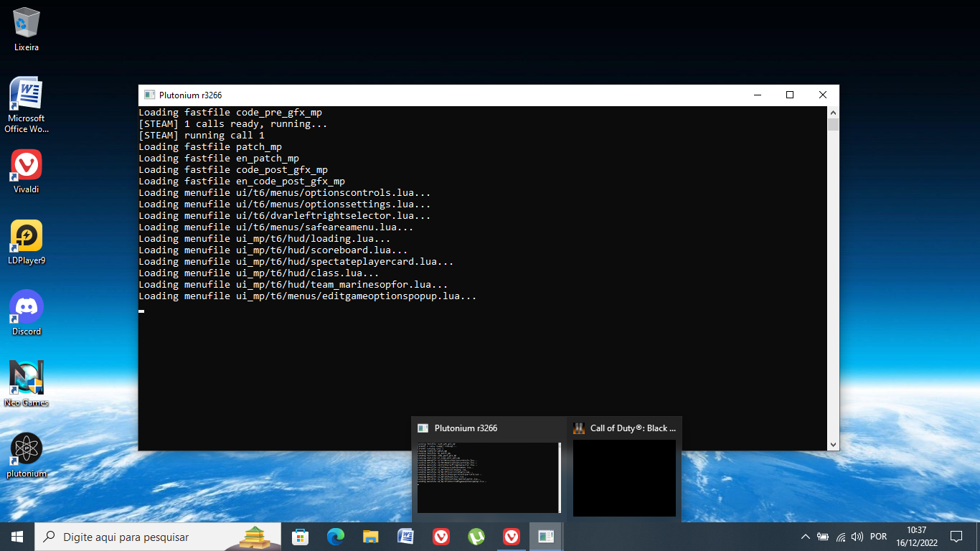Launch Microsoft Edge from the taskbar

point(335,537)
